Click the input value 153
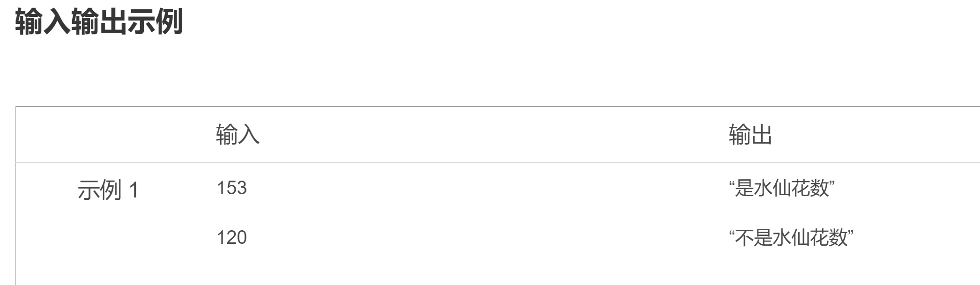Screen dimensions: 980x285 [231, 188]
